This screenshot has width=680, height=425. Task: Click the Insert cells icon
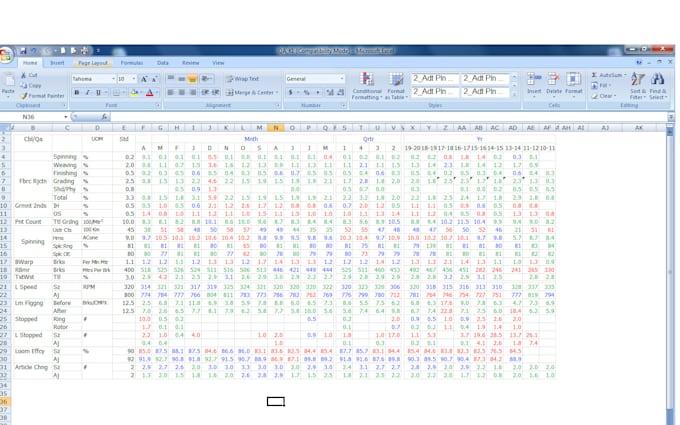point(534,79)
